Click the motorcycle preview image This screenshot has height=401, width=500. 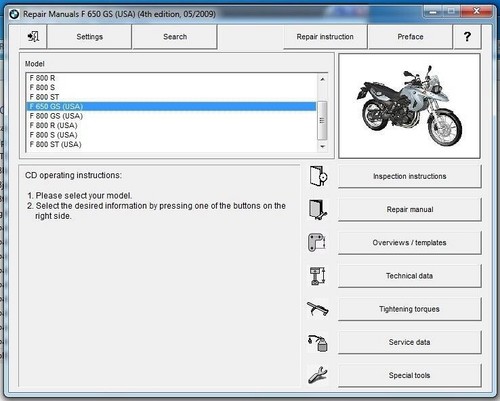click(x=409, y=106)
